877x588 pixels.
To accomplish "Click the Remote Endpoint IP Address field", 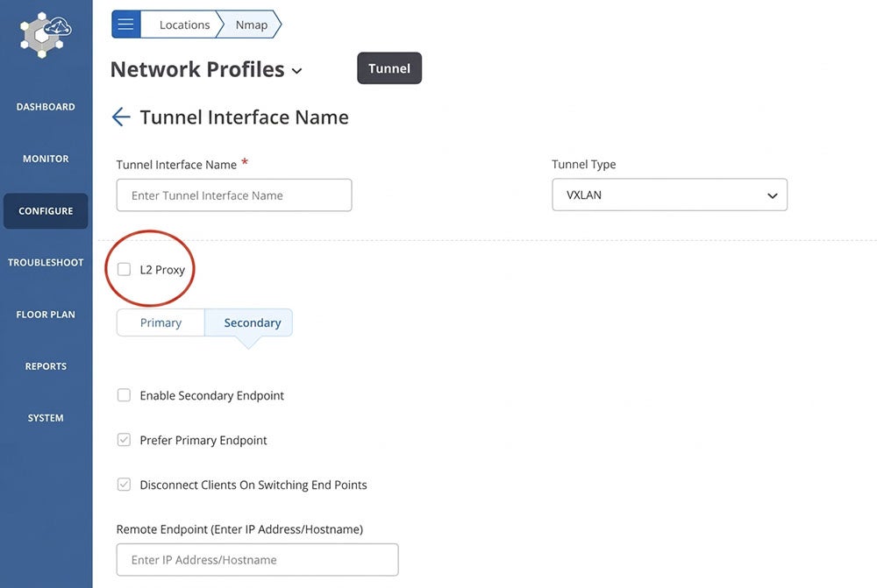I will (x=257, y=559).
